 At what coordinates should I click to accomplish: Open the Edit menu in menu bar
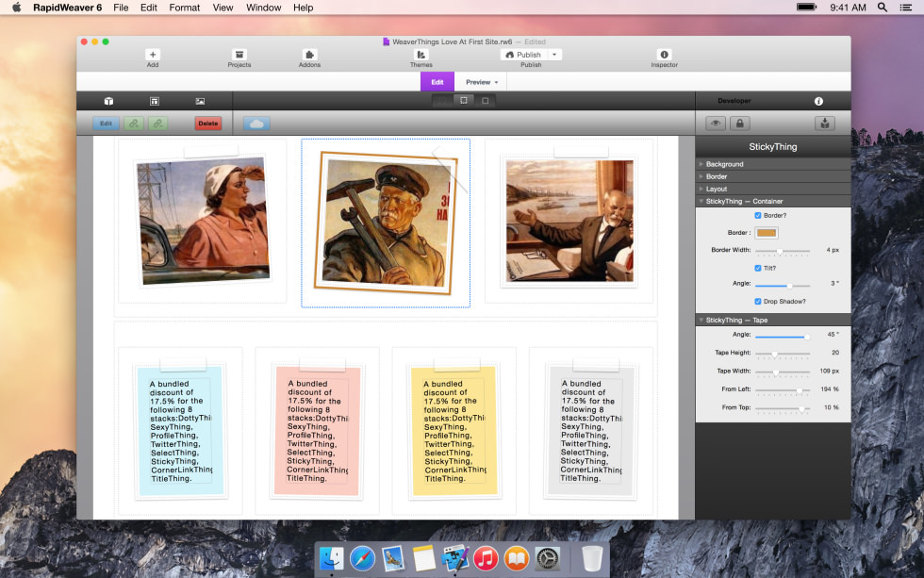click(149, 8)
